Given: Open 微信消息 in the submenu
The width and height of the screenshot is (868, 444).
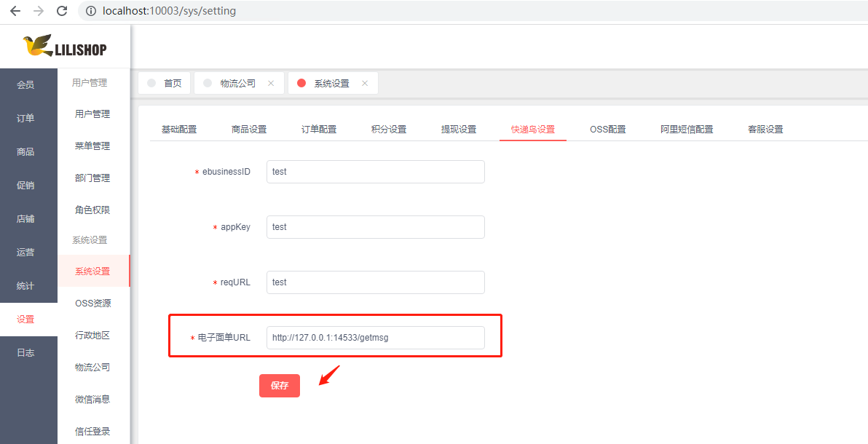Looking at the screenshot, I should [93, 399].
